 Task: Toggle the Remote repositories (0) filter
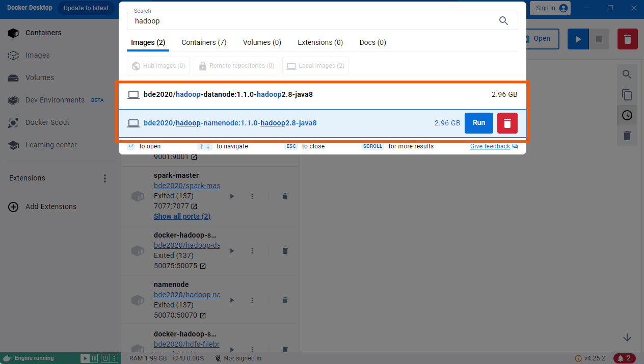click(x=236, y=66)
